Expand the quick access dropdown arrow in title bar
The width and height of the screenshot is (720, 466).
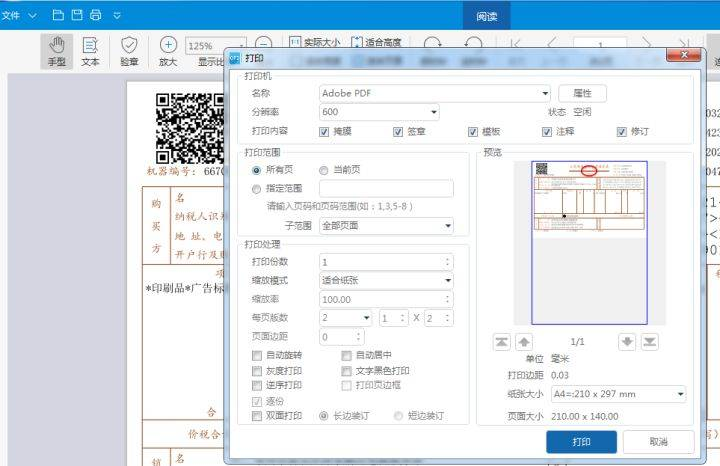117,16
